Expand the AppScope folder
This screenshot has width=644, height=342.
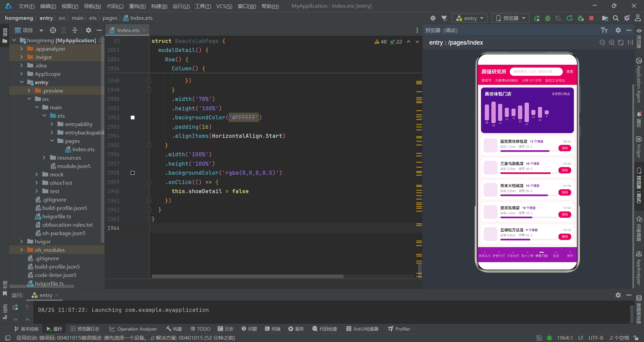pyautogui.click(x=21, y=74)
